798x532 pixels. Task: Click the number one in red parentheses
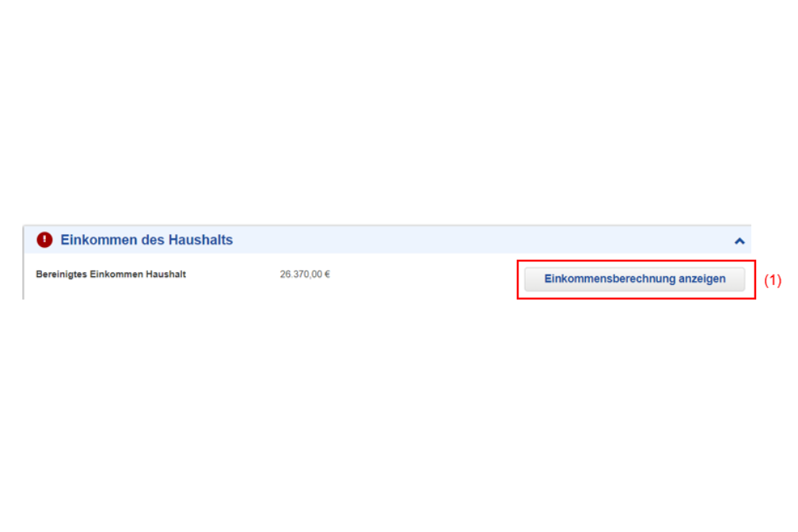[773, 280]
